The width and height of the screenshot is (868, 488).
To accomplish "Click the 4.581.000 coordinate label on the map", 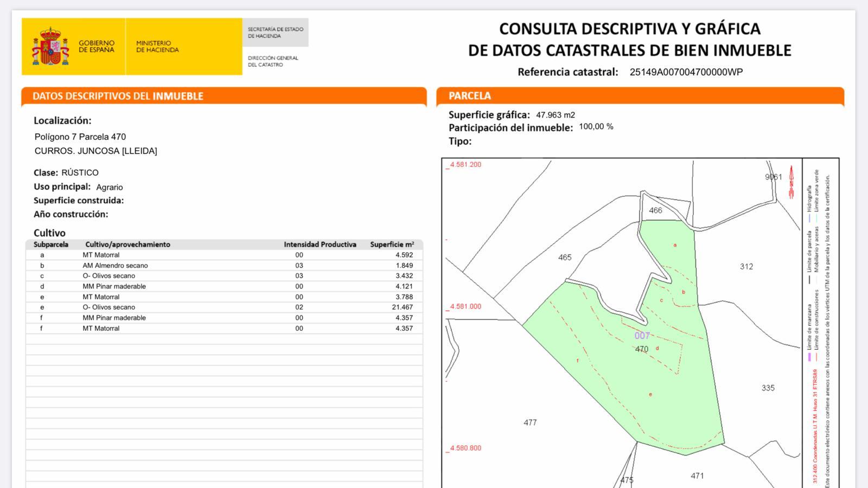I will pyautogui.click(x=465, y=306).
